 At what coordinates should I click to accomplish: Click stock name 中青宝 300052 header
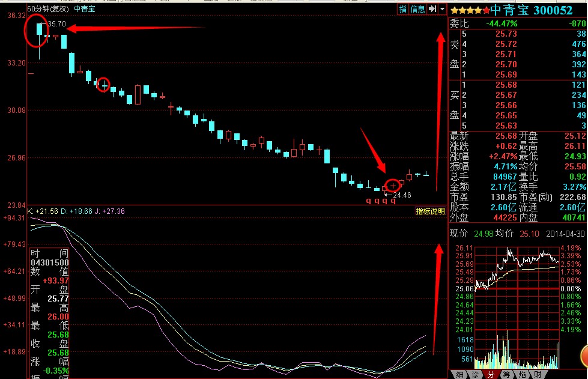pyautogui.click(x=532, y=10)
